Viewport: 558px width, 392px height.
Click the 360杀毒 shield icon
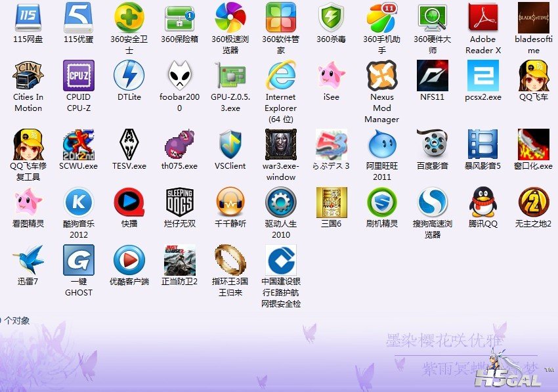[332, 16]
